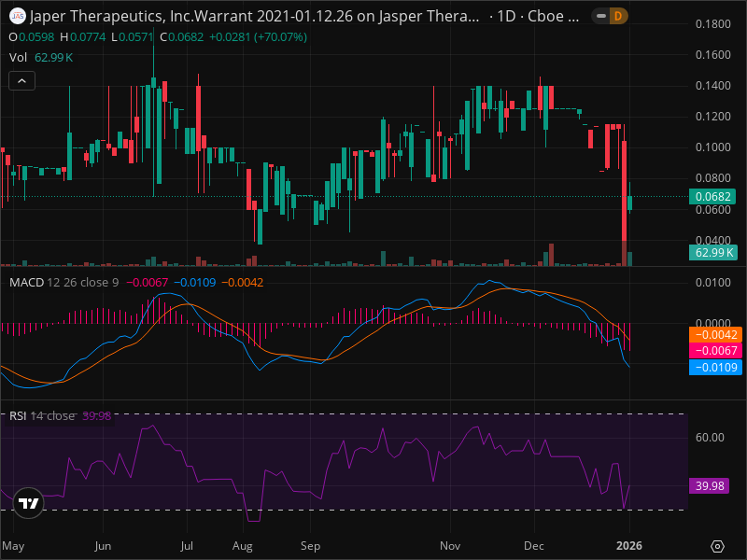Viewport: 747px width, 560px height.
Task: Click the C0.0682 close value
Action: pyautogui.click(x=181, y=36)
